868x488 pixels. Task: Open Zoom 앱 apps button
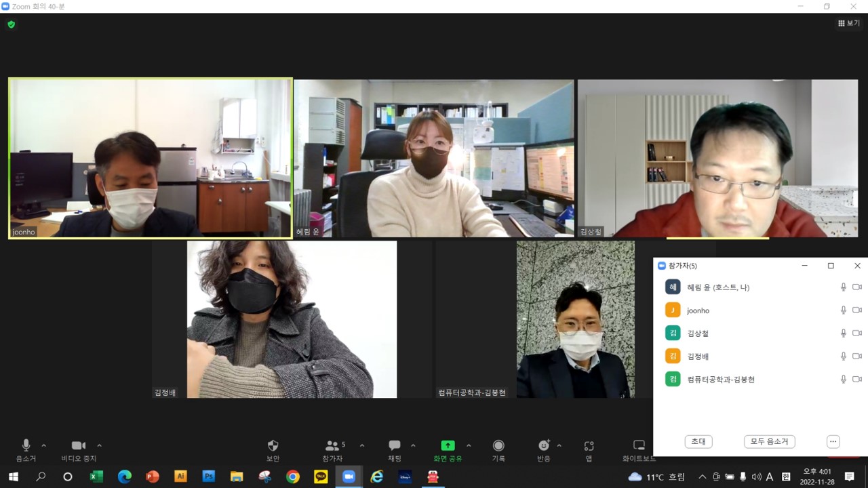pyautogui.click(x=589, y=450)
